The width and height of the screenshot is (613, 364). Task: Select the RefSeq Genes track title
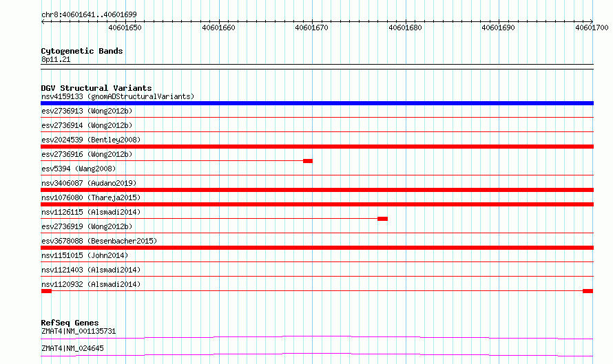click(x=70, y=323)
